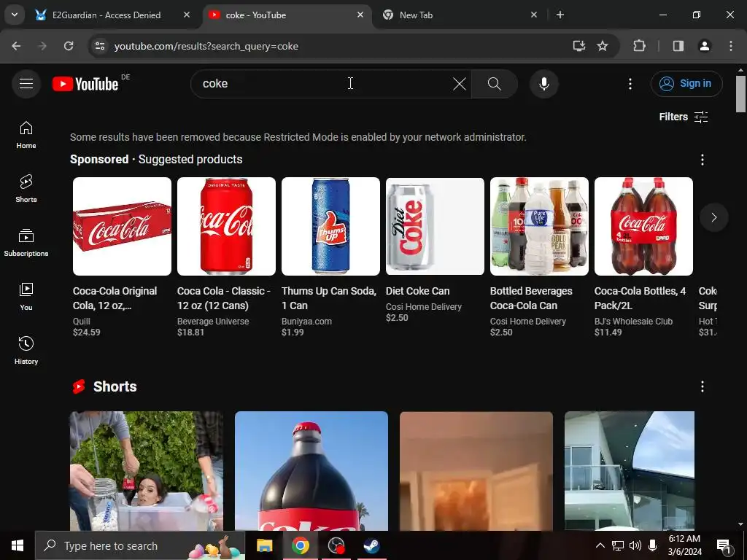747x560 pixels.
Task: Go back with browser back arrow
Action: (16, 46)
